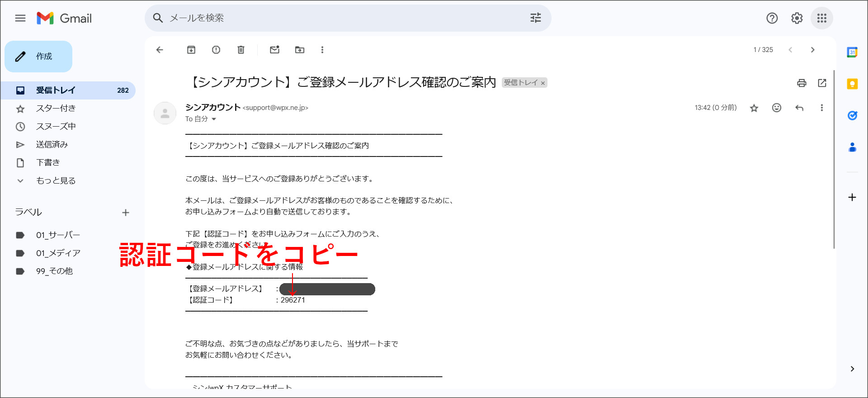This screenshot has height=398, width=868.
Task: Click the ラベル section heading
Action: 28,212
